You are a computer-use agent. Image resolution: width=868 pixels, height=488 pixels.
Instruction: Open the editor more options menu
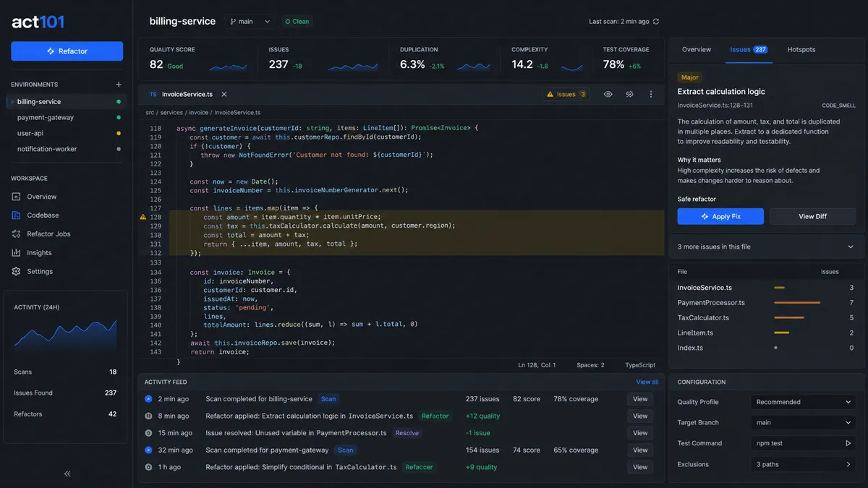pos(651,94)
